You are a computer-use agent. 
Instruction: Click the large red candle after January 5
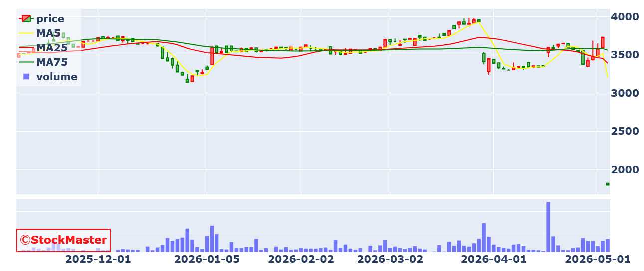click(x=212, y=56)
